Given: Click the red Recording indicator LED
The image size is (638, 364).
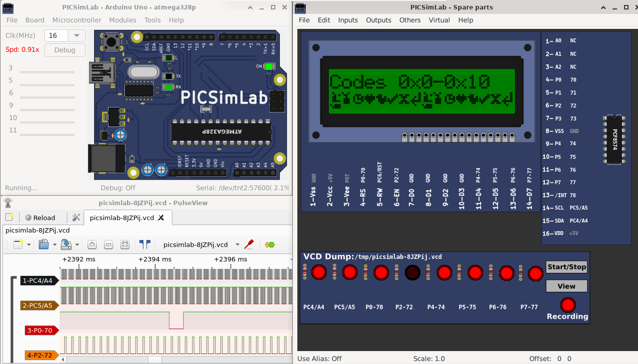Looking at the screenshot, I should point(567,304).
